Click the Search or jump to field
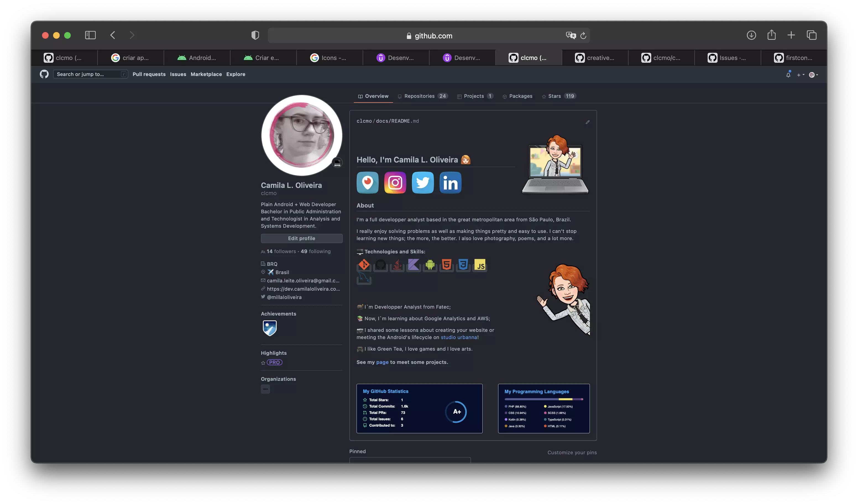The width and height of the screenshot is (858, 504). pyautogui.click(x=88, y=74)
